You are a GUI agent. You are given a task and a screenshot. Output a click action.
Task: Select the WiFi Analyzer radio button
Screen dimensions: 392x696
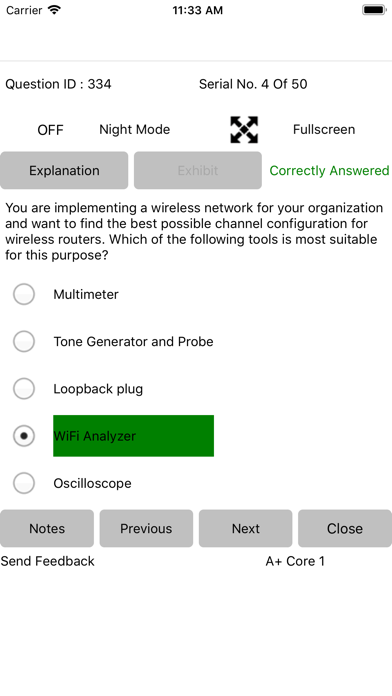[24, 436]
